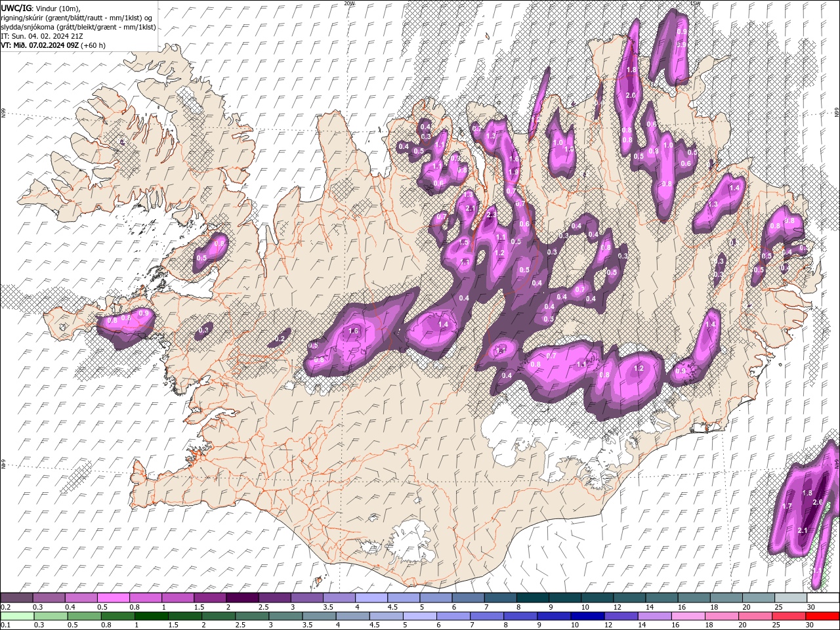Click the '20W' longitude label

click(x=349, y=3)
